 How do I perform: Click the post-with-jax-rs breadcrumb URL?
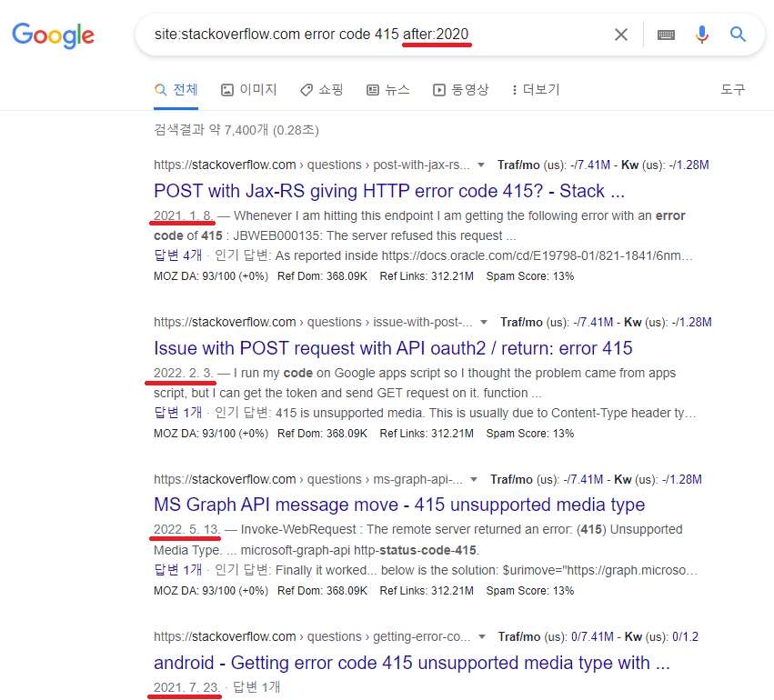(311, 165)
